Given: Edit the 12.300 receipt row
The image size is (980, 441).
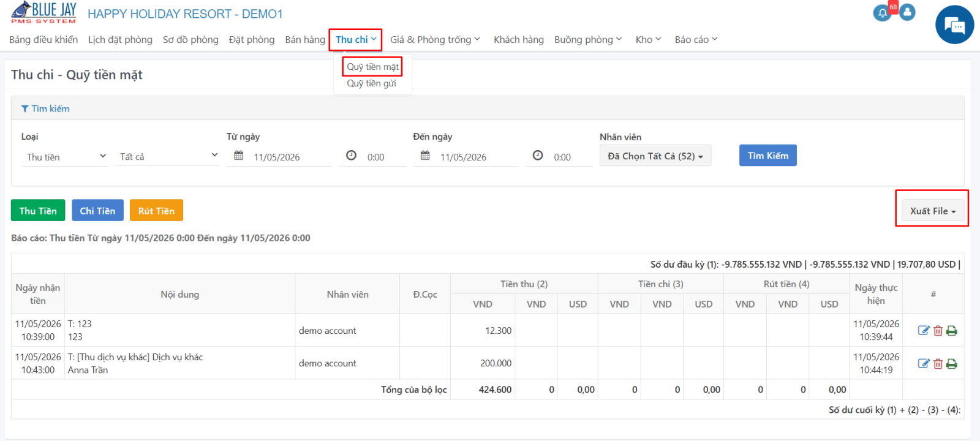Looking at the screenshot, I should pyautogui.click(x=924, y=331).
